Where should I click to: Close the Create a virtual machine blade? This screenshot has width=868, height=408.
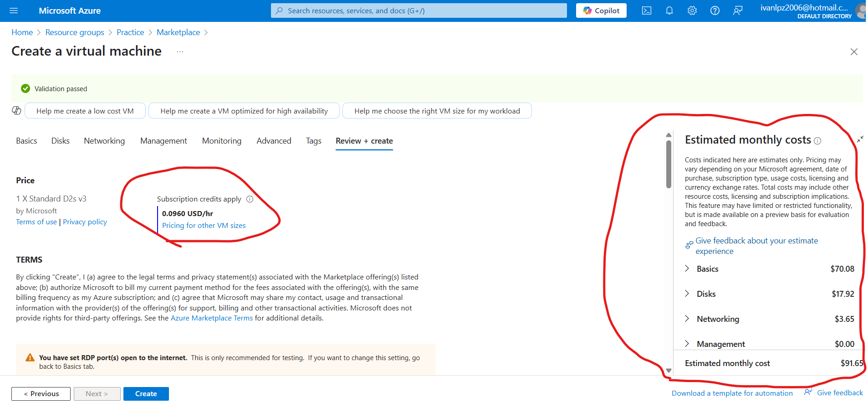854,52
